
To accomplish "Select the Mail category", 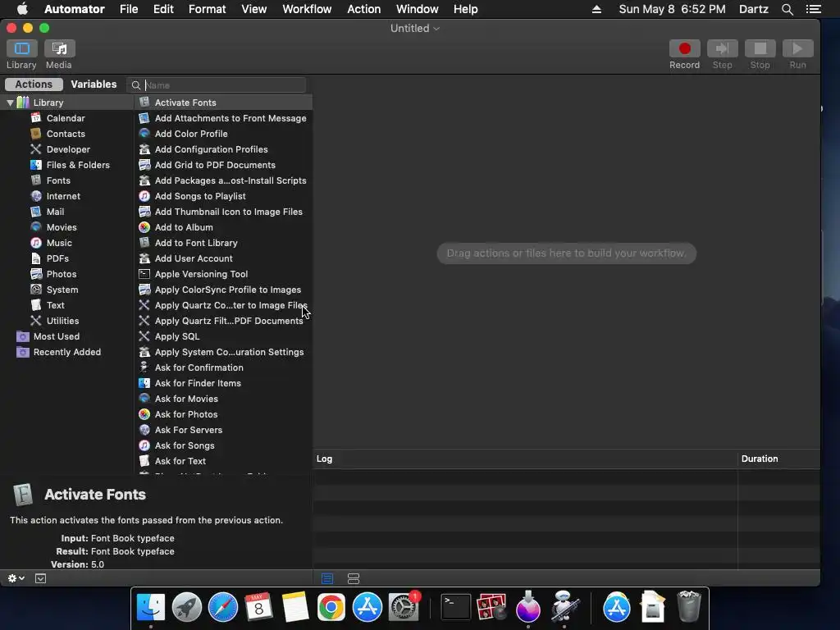I will [x=55, y=211].
